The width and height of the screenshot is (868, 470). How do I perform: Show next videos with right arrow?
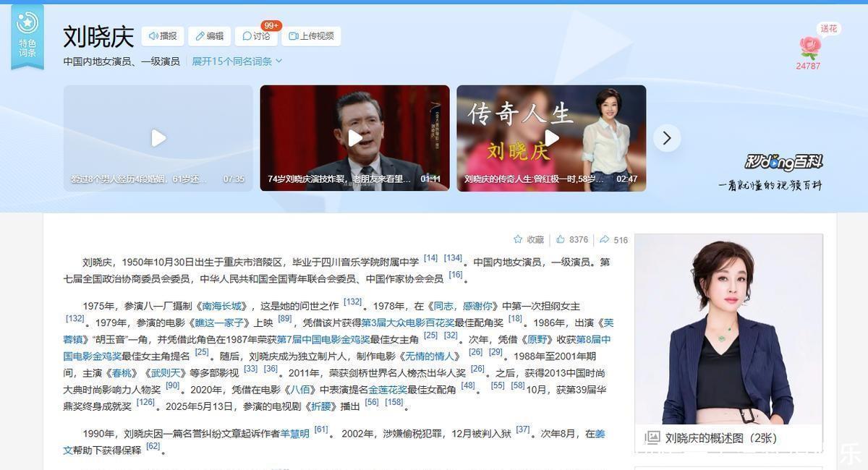pyautogui.click(x=667, y=138)
